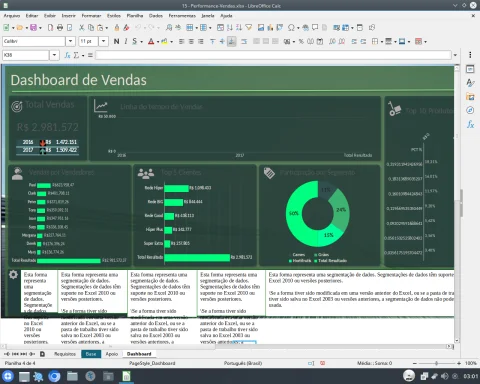Click the Insert image icon

point(261,28)
